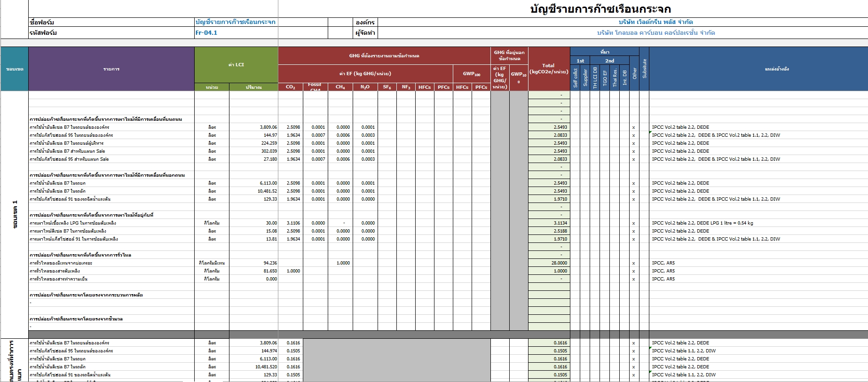Select the x mark in the LPG combustion row
868x382 pixels.
point(633,223)
